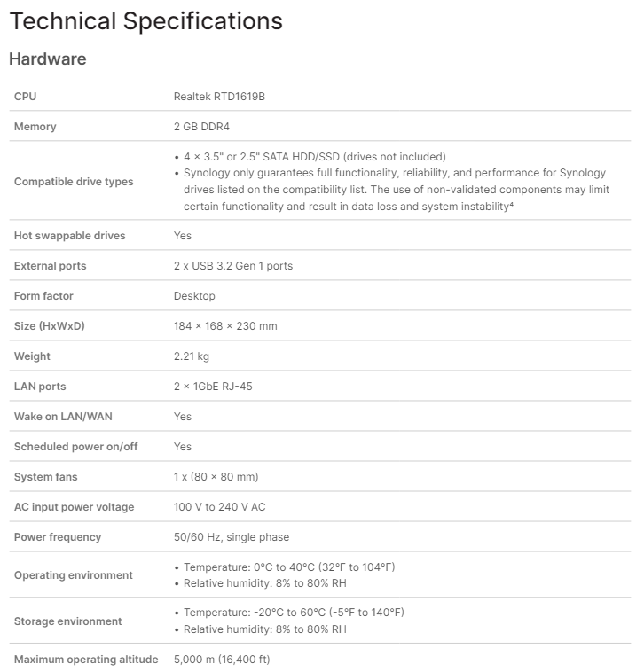Click the CPU row label

coord(25,96)
